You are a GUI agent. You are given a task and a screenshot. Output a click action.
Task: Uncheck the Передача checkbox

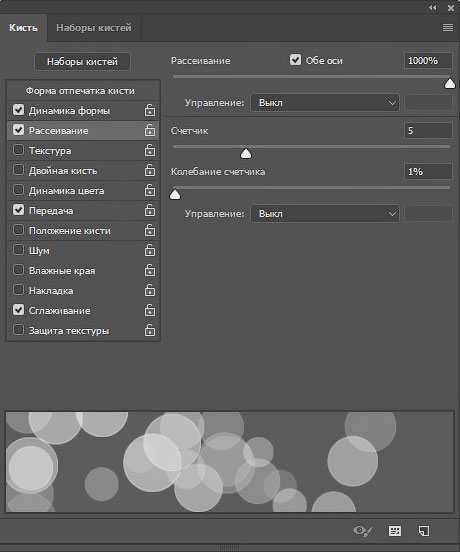tap(18, 210)
